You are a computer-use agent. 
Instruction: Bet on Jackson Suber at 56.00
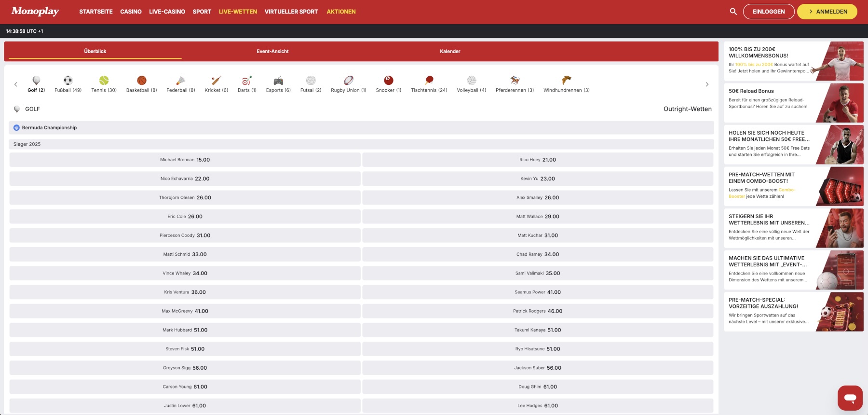(x=538, y=368)
